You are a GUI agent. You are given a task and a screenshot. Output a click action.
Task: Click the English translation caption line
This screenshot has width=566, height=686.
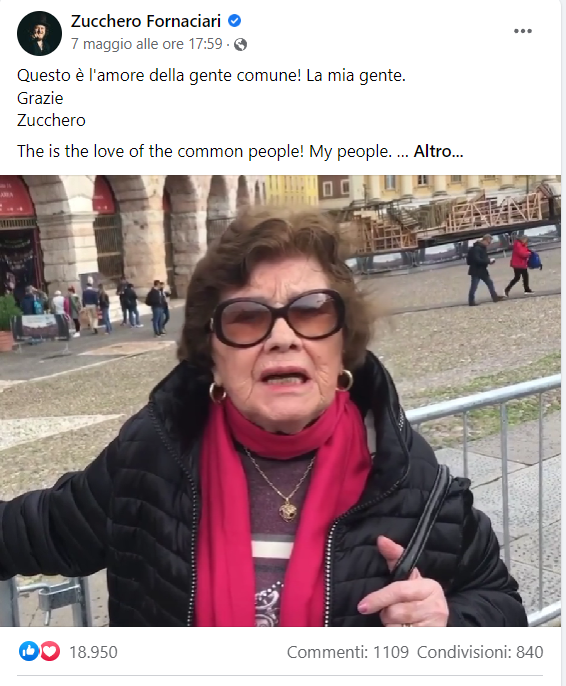240,151
